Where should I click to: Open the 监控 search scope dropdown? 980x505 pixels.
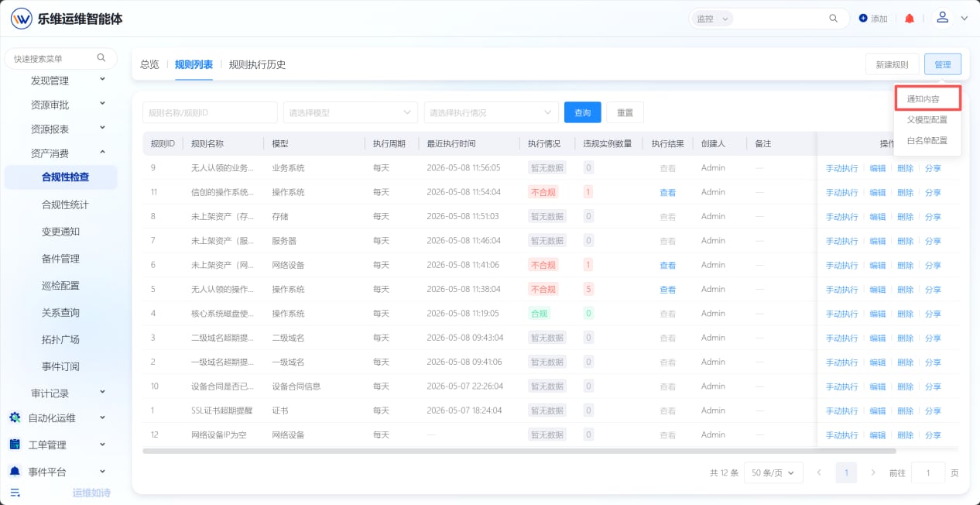click(x=711, y=19)
